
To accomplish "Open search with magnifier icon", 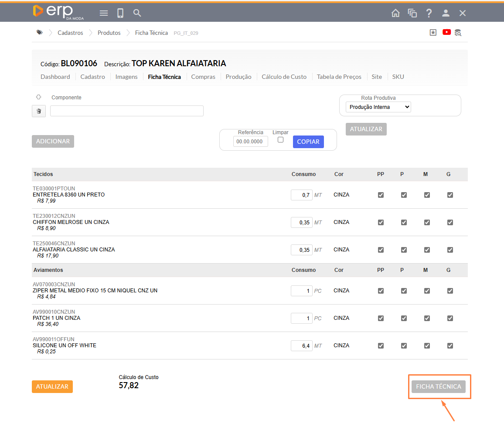I will [x=137, y=13].
